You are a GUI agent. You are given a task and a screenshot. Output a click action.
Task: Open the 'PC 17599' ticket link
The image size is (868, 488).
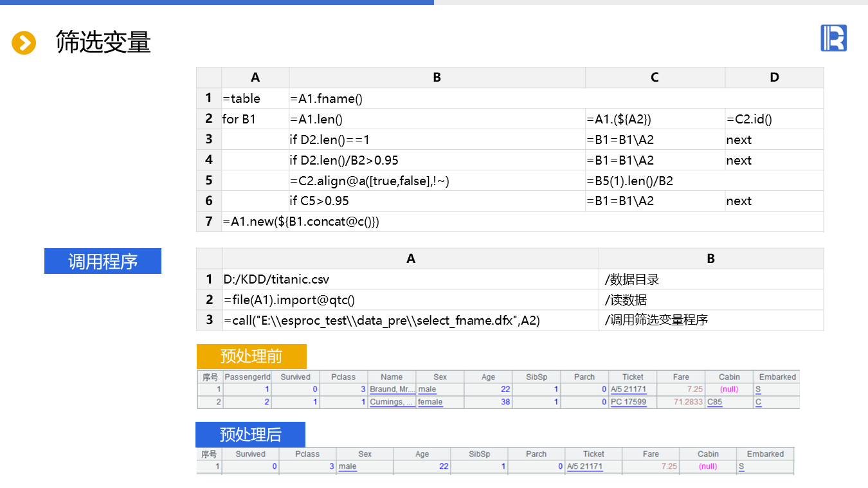628,402
